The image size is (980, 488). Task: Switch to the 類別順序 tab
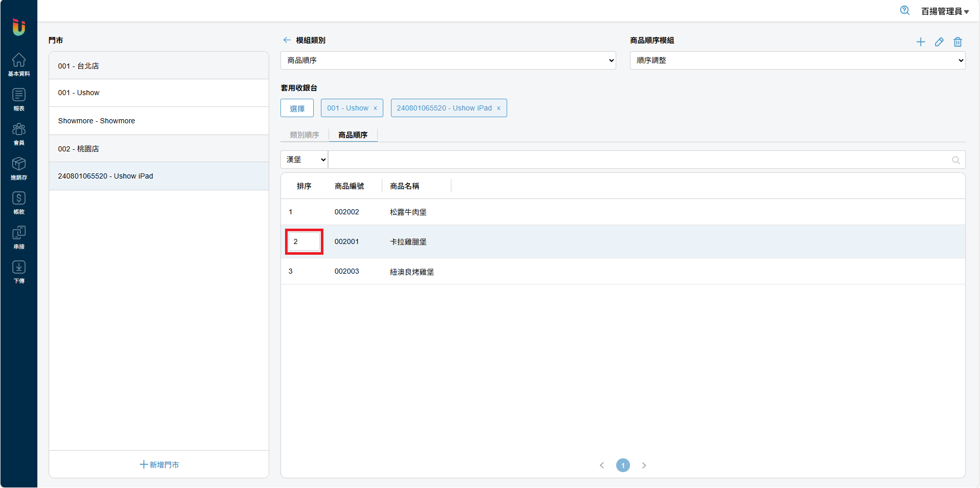coord(304,135)
